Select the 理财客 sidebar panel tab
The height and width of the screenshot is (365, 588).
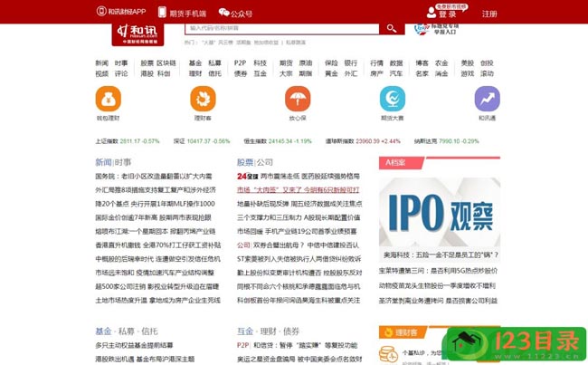coord(402,332)
